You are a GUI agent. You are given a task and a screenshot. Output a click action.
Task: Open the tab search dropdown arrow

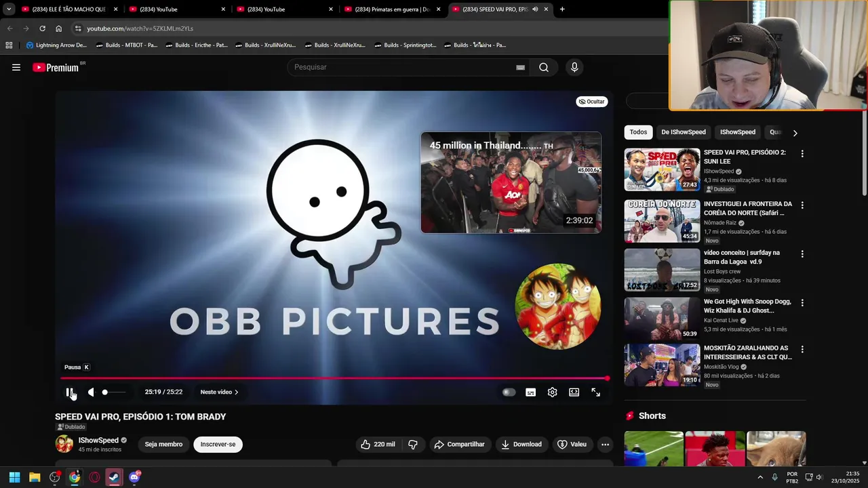coord(8,9)
